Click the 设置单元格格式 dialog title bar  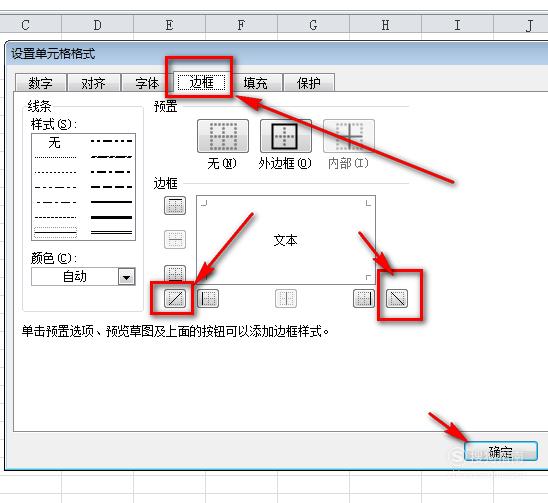pos(276,53)
